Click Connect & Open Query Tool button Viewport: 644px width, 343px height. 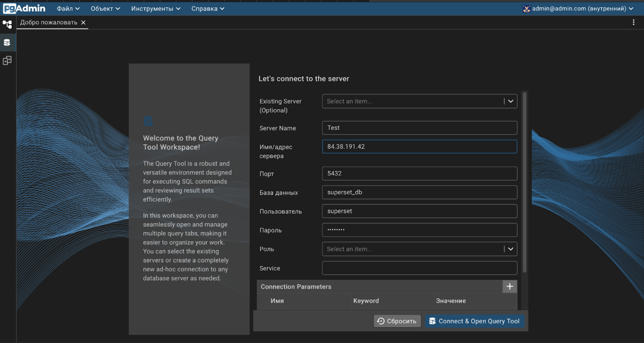(x=474, y=321)
